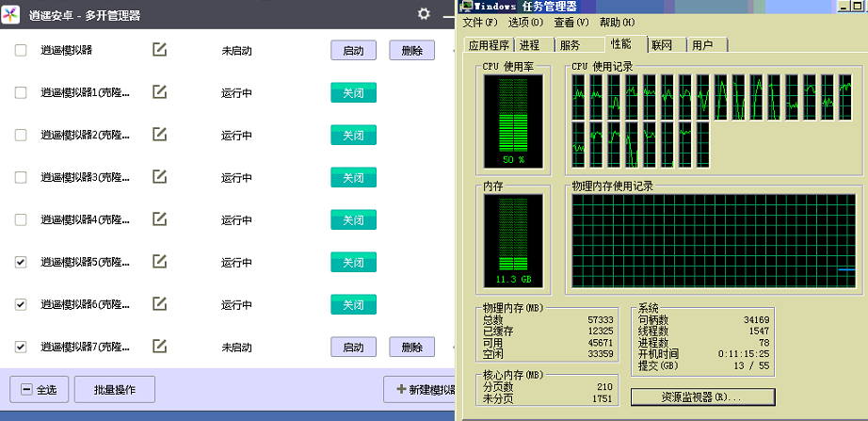This screenshot has width=868, height=421.
Task: Edit name of 逍遥模拟器3 row
Action: coord(159,177)
